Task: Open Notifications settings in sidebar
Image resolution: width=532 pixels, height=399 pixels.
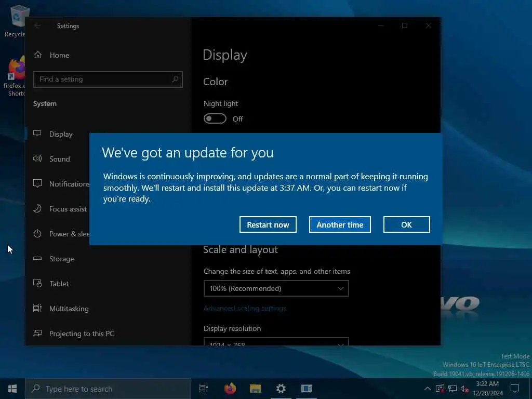Action: click(70, 184)
